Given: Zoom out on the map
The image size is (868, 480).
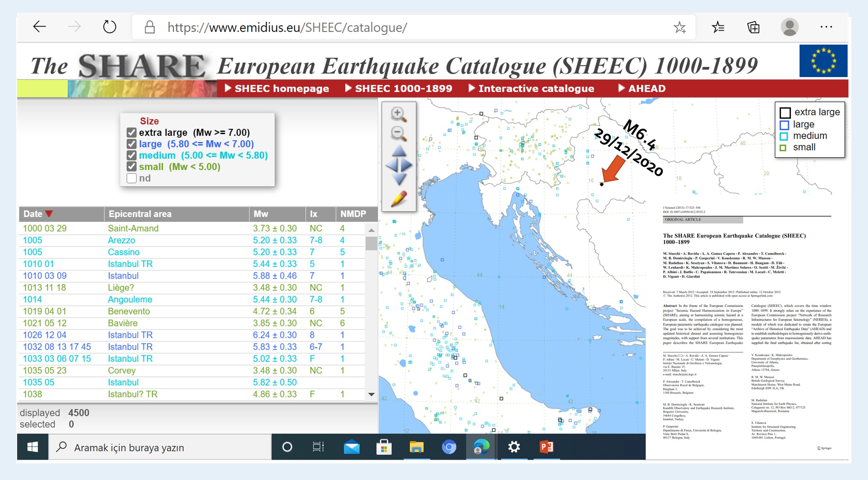Looking at the screenshot, I should [x=399, y=134].
